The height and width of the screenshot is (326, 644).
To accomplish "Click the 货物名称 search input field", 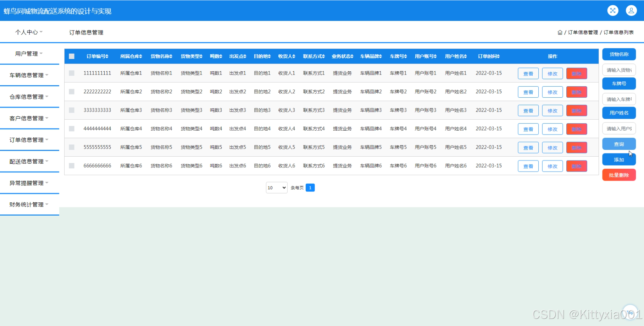I will click(619, 70).
